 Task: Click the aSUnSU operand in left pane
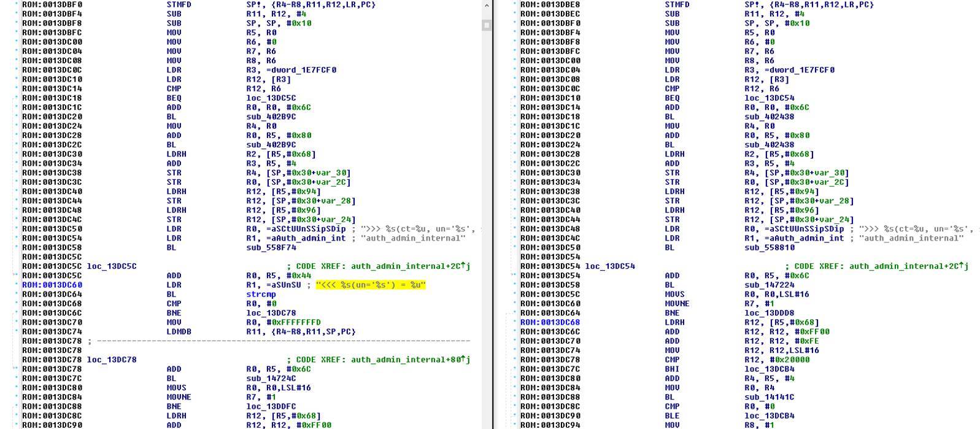pyautogui.click(x=282, y=285)
